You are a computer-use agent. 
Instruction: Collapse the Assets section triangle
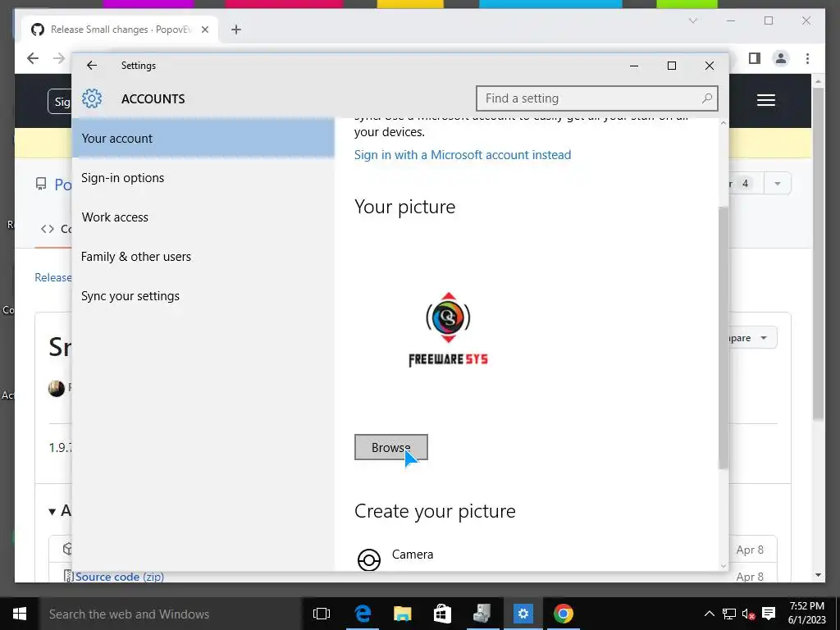tap(52, 512)
